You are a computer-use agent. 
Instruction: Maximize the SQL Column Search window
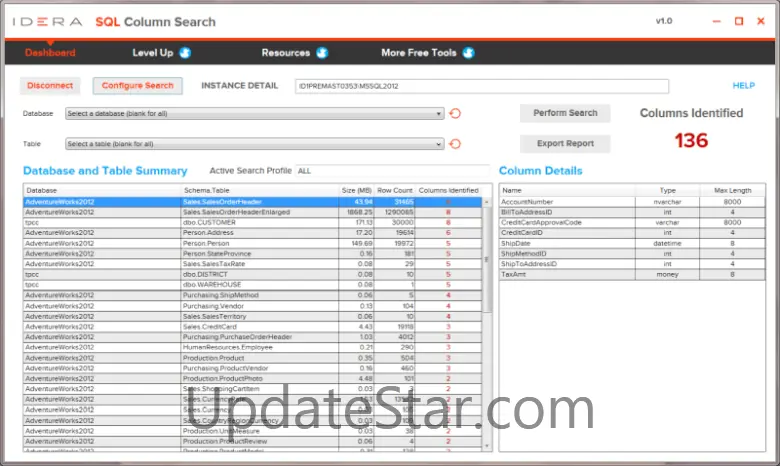point(739,21)
